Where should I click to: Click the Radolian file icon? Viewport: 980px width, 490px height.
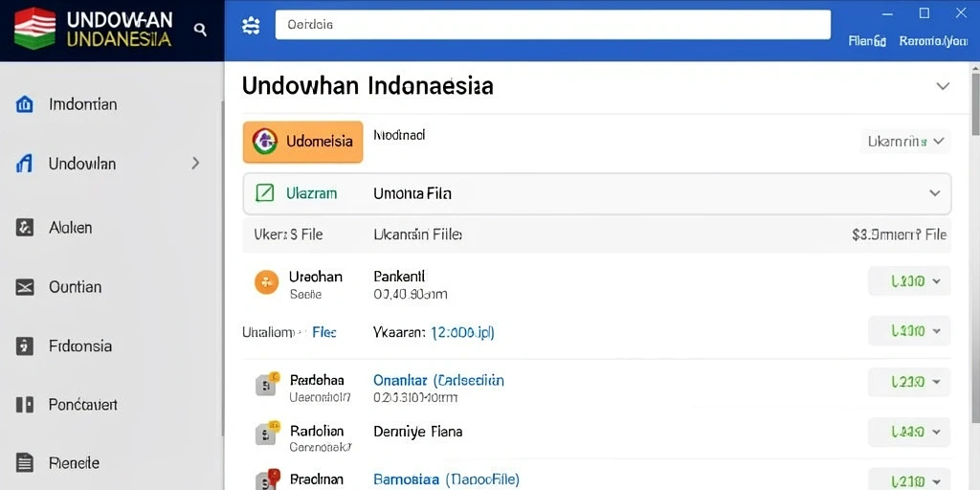267,434
